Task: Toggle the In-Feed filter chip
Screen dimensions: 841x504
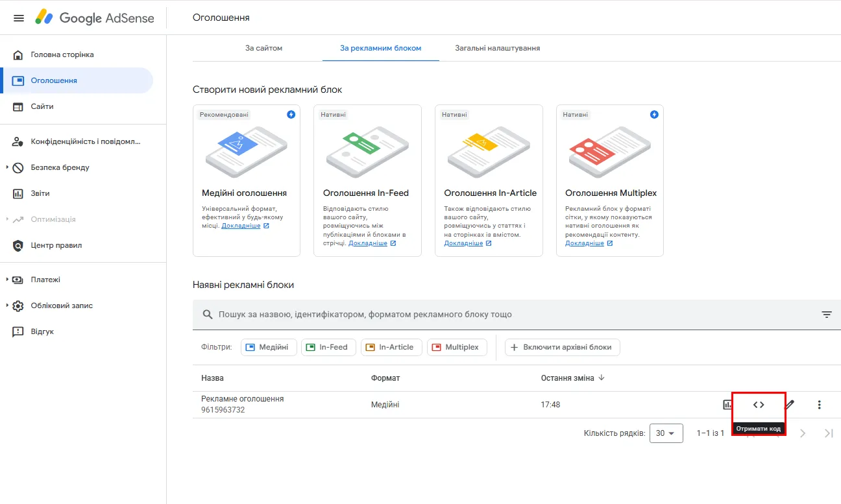Action: 328,347
